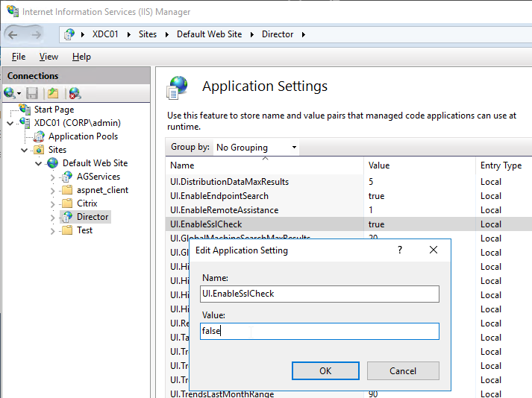This screenshot has width=532, height=398.
Task: Click the IIS Manager title bar icon
Action: pyautogui.click(x=13, y=11)
